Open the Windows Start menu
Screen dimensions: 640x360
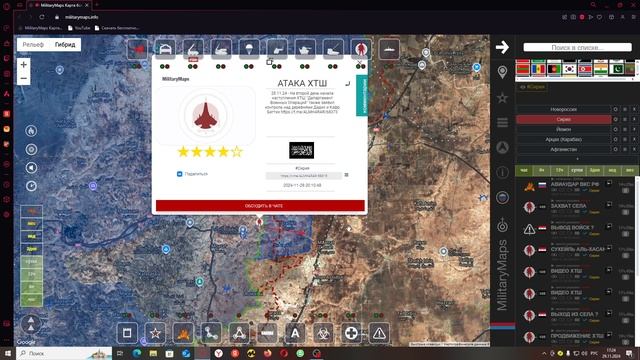point(8,353)
